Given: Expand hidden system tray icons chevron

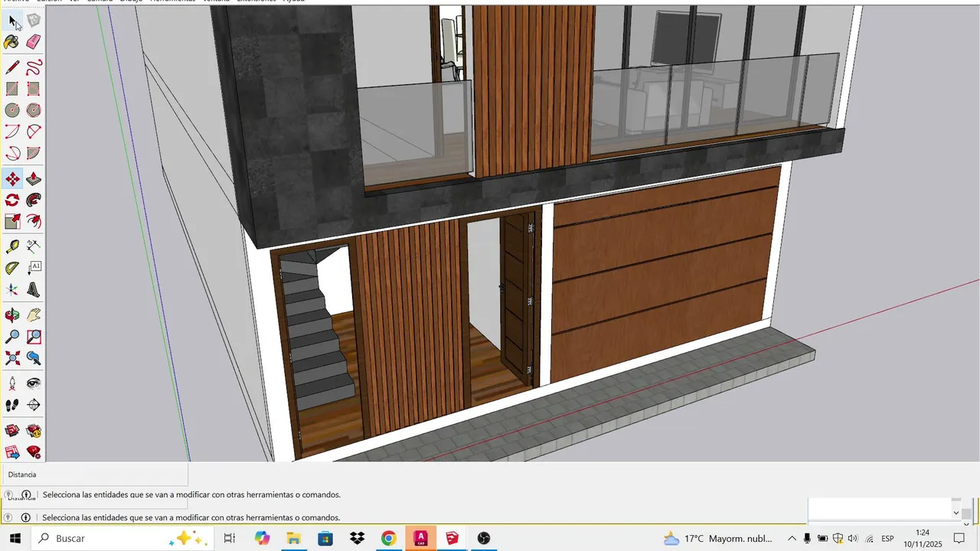Looking at the screenshot, I should click(792, 539).
